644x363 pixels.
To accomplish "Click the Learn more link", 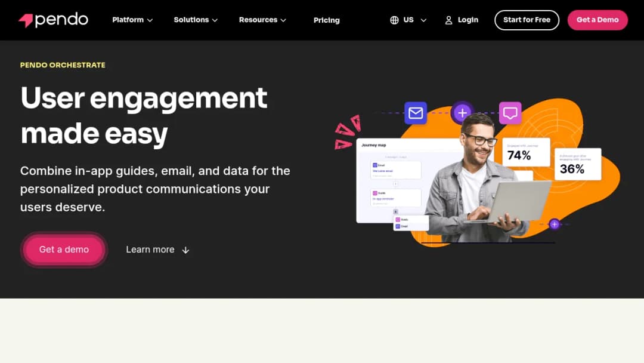I will (x=157, y=250).
